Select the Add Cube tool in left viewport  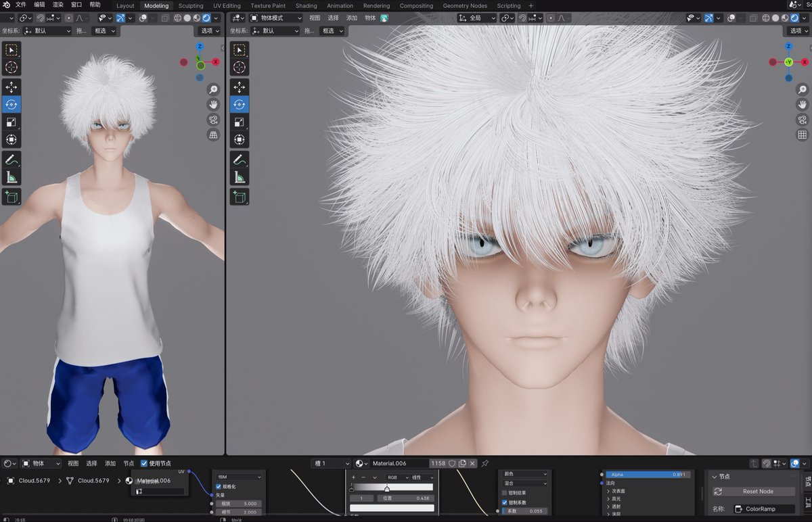tap(12, 197)
